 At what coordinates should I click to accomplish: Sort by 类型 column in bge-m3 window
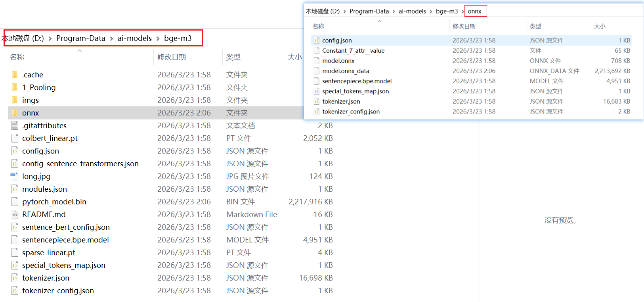coord(233,57)
